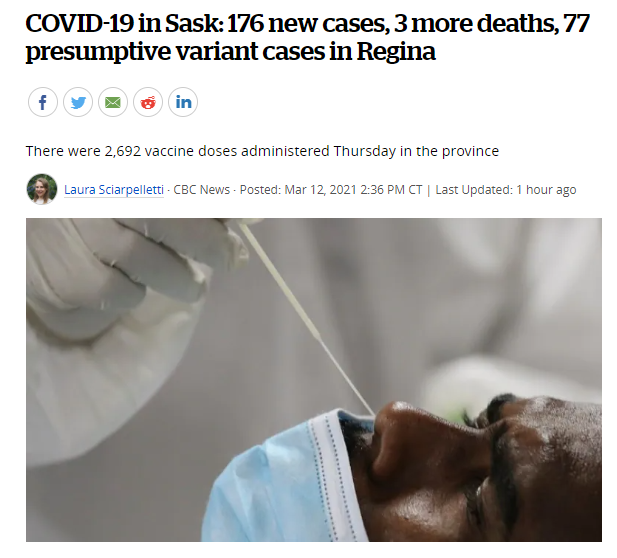This screenshot has width=617, height=558.
Task: Click the 'CBC News' byline text
Action: pos(201,190)
